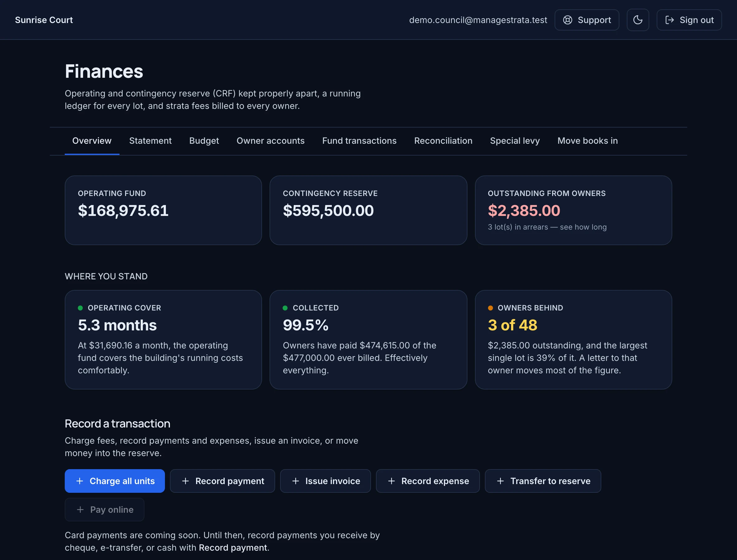Click the card payments coming soon note

222,541
